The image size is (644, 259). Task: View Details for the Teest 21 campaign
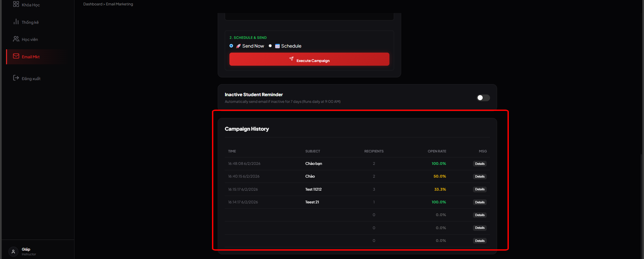(x=480, y=202)
